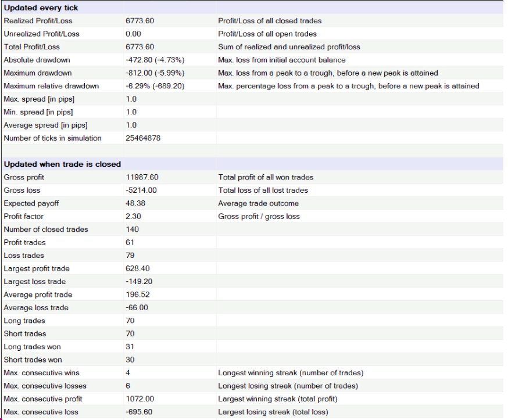Image resolution: width=508 pixels, height=420 pixels.
Task: Select the 'Number of closed trades' value 140
Action: [132, 229]
